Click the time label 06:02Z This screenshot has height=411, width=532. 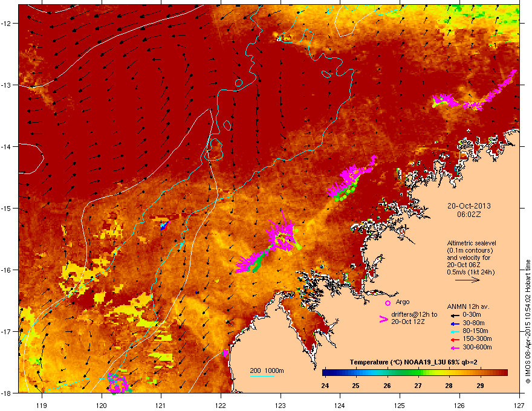tap(469, 215)
